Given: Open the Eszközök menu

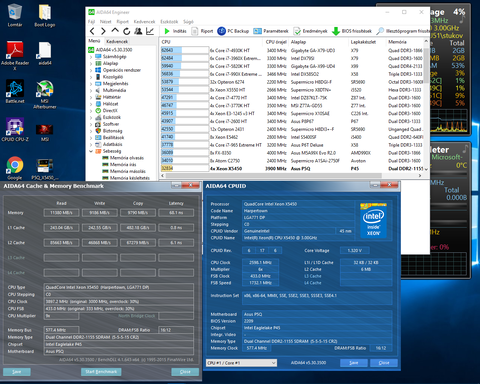Looking at the screenshot, I should [x=169, y=22].
